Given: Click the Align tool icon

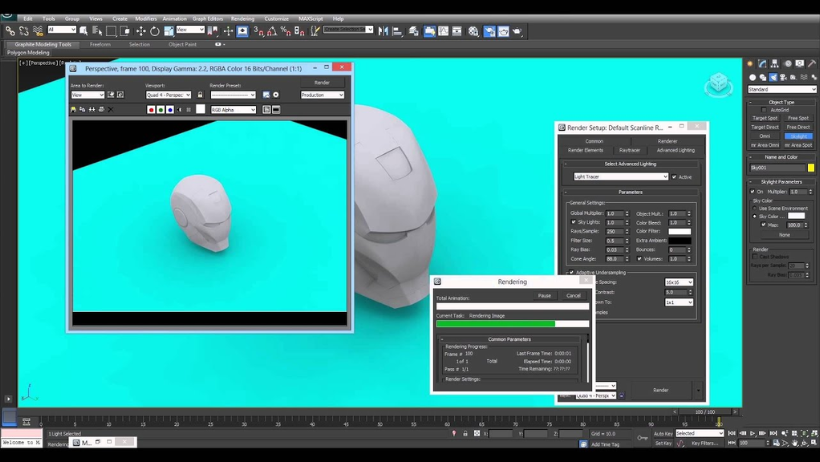Looking at the screenshot, I should tap(397, 31).
